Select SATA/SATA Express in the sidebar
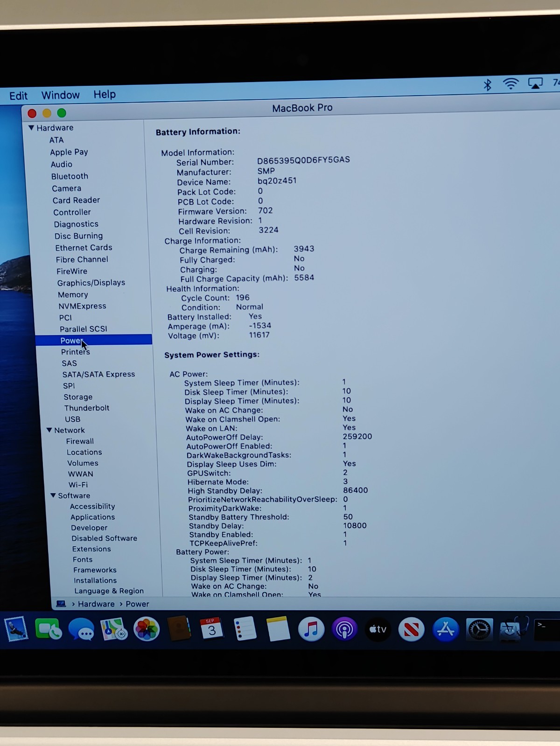 pos(98,374)
